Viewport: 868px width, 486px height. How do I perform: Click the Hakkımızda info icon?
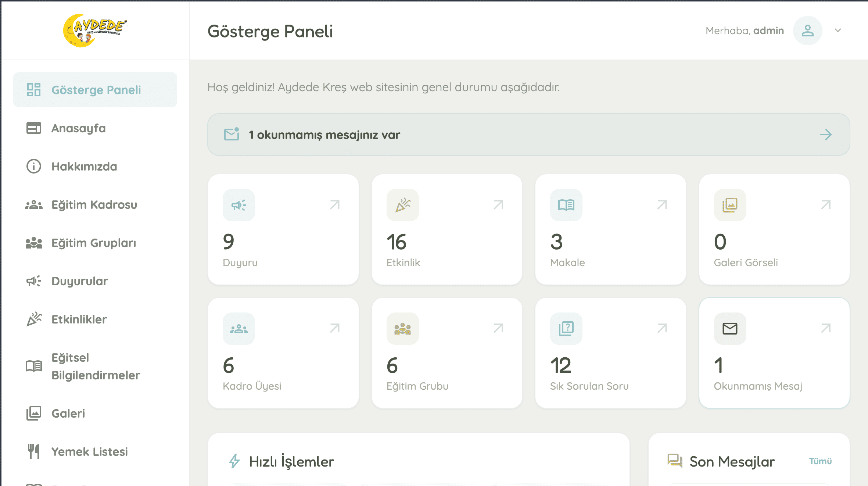(34, 166)
